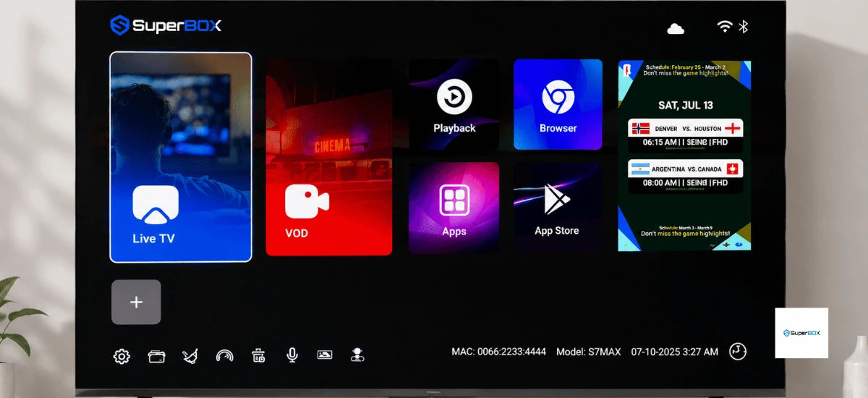Open the Apps tile

tap(454, 208)
